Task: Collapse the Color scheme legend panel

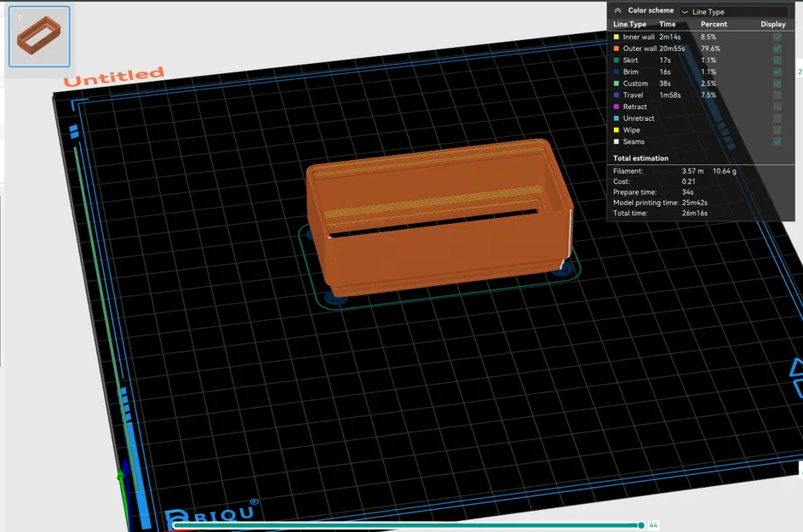Action: click(617, 11)
